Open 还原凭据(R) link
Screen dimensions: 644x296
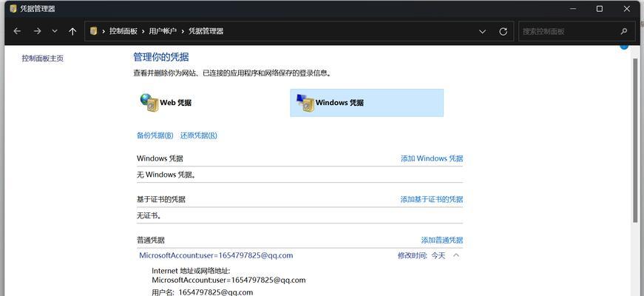[x=199, y=135]
